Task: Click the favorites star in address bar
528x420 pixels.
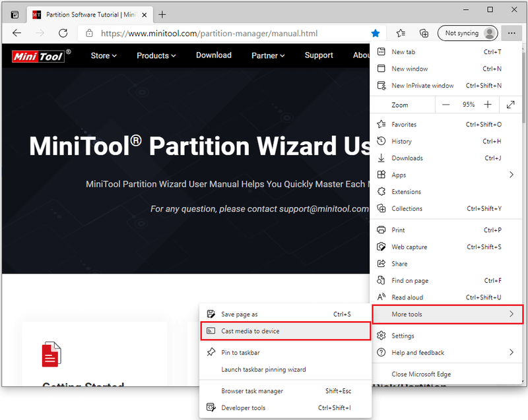Action: coord(375,33)
